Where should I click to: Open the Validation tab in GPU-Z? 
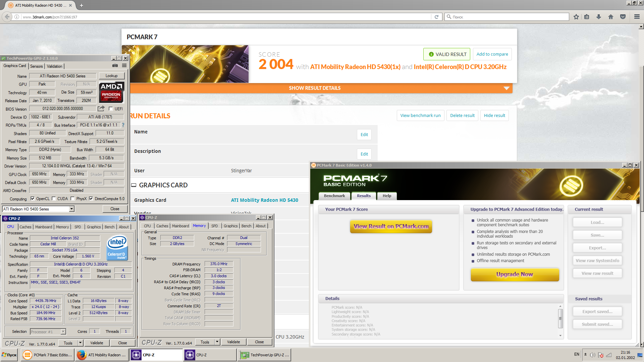55,66
